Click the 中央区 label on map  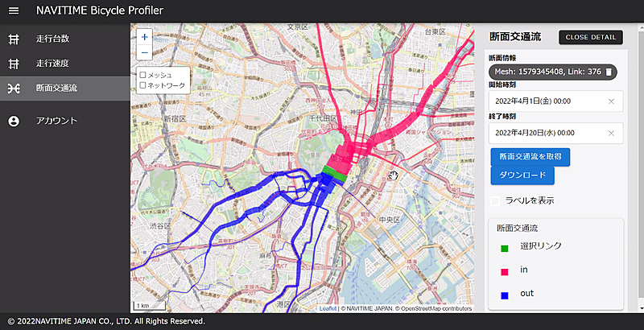click(x=390, y=220)
